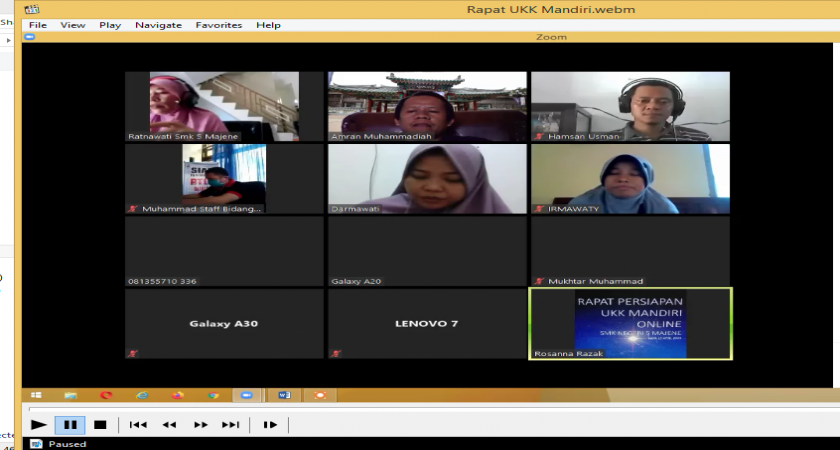
Task: Click the seek bar above playback buttons
Action: coord(420,409)
